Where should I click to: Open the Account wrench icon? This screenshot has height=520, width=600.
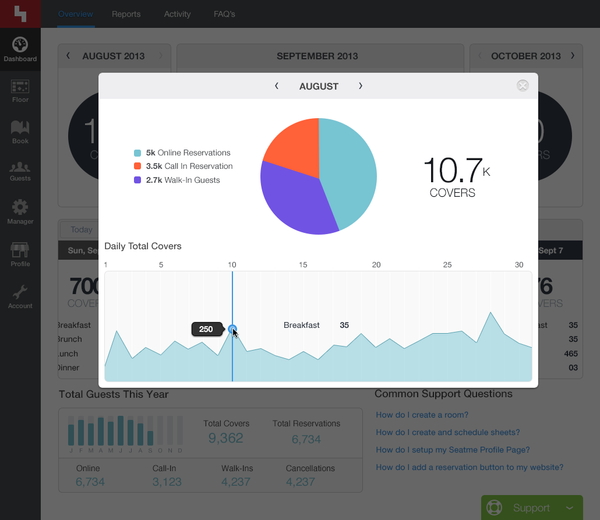coord(20,295)
